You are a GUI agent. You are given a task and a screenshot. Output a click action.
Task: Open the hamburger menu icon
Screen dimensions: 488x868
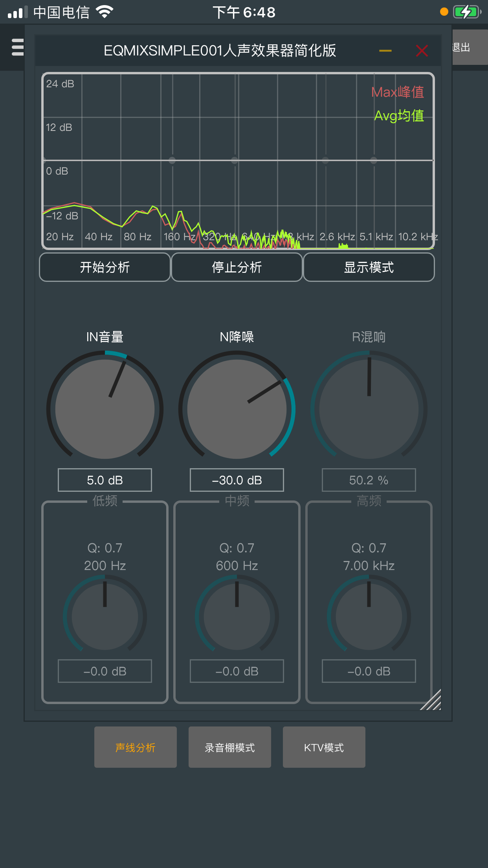click(x=17, y=47)
